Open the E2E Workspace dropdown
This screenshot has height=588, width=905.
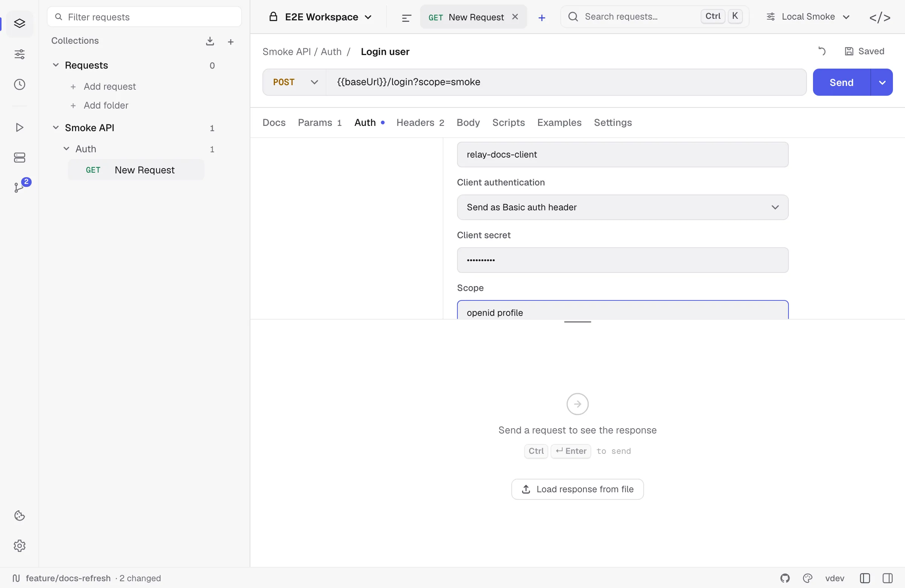321,17
